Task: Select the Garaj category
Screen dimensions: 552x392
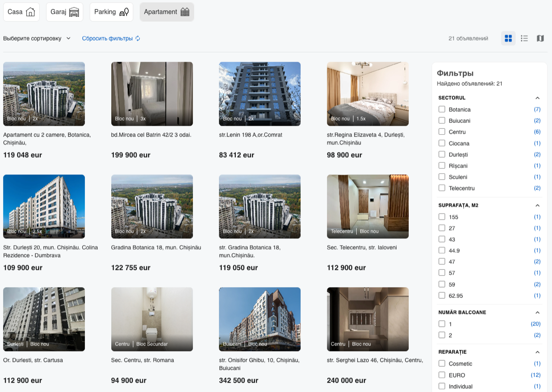Action: (65, 12)
